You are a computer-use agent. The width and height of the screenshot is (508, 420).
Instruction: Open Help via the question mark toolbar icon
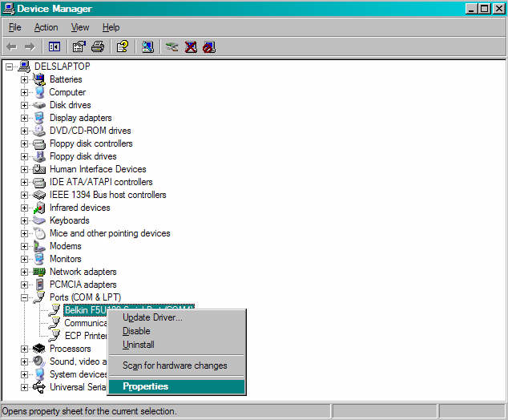pos(122,46)
